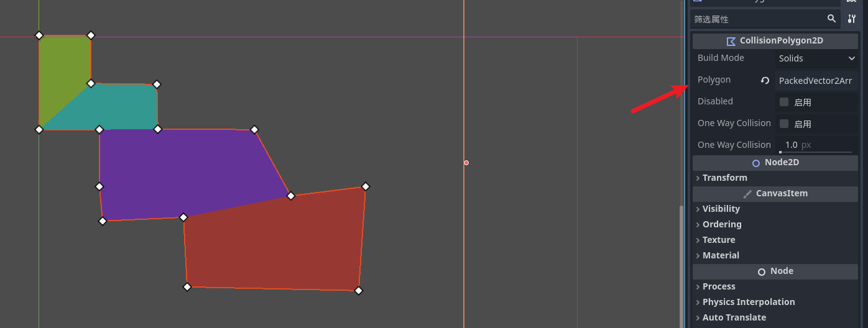Expand the Physics Interpolation section
The image size is (868, 328).
tap(748, 302)
